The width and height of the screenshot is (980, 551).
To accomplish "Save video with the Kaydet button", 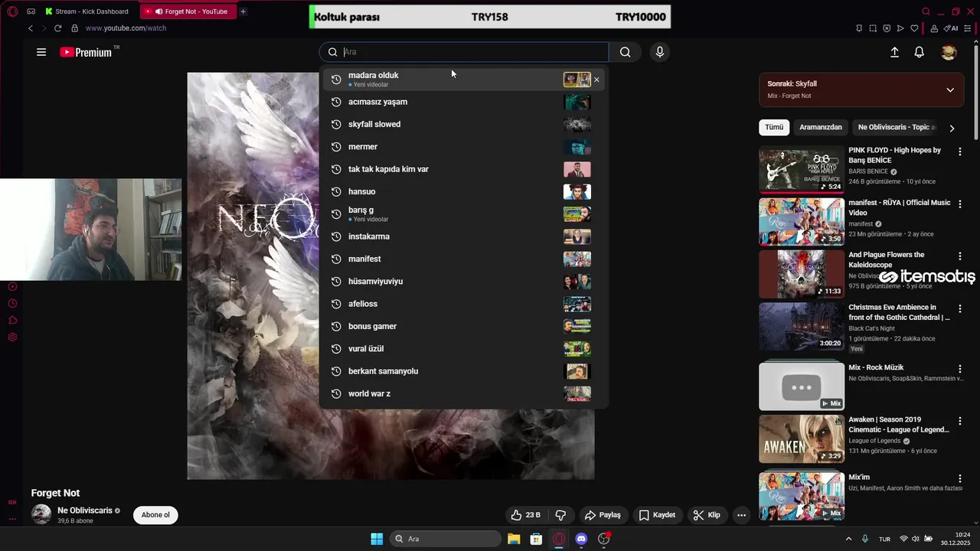I will [657, 515].
